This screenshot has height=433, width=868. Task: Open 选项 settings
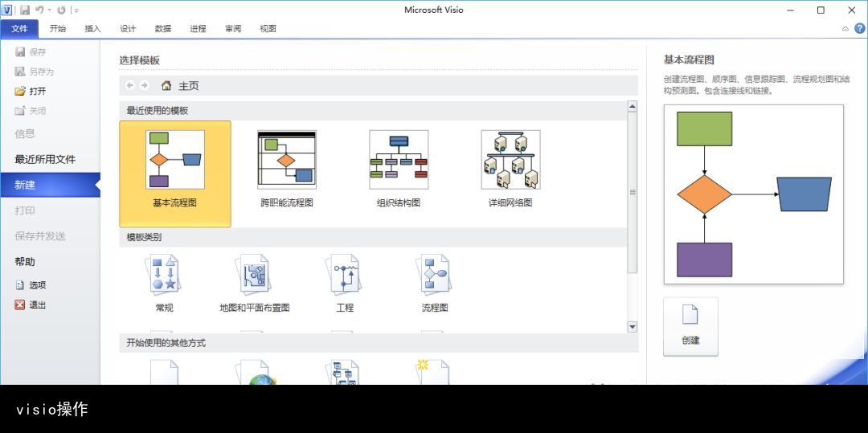31,285
